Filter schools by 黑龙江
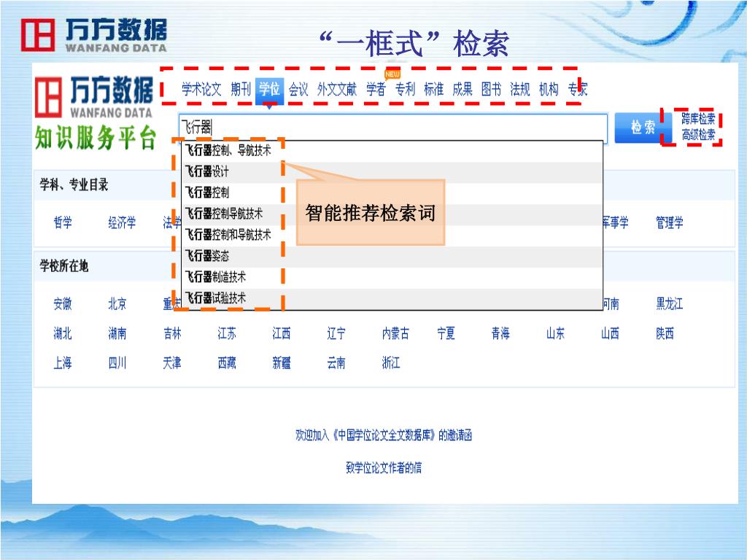The image size is (747, 560). point(670,304)
